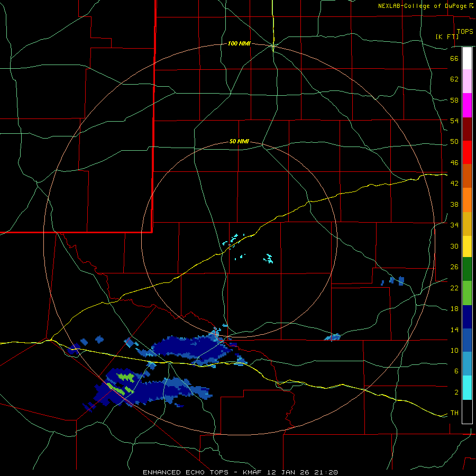Choose the dark maroon legend swatch
476x476 pixels.
point(467,129)
